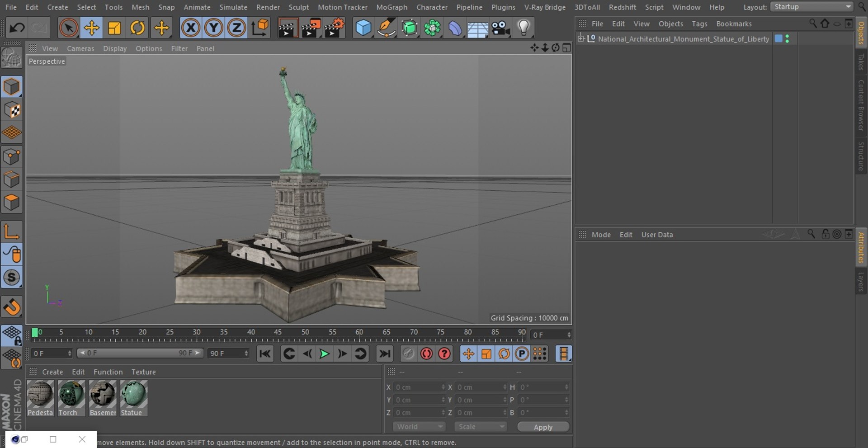This screenshot has width=868, height=448.
Task: Click the Floor environment icon
Action: [478, 28]
